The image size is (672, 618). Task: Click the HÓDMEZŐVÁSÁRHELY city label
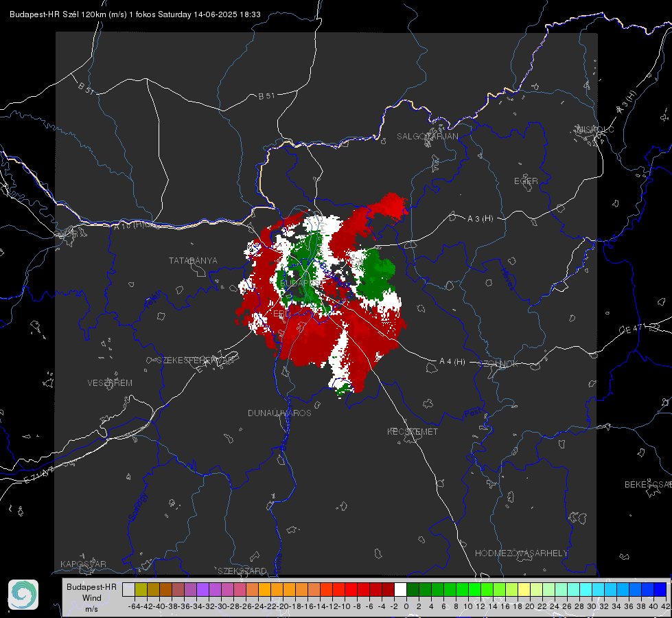click(x=521, y=553)
